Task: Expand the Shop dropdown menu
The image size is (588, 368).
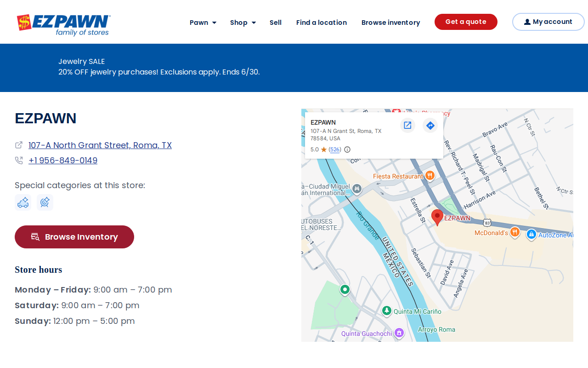Action: tap(243, 23)
